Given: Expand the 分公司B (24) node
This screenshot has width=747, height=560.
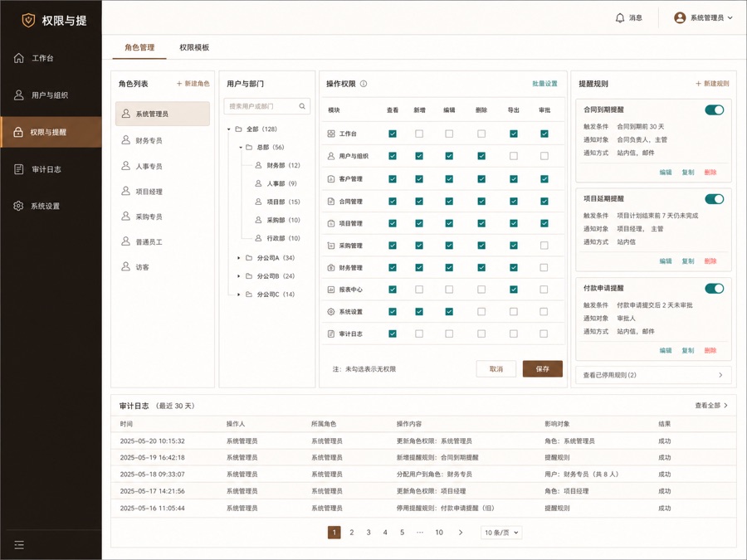Looking at the screenshot, I should 239,276.
